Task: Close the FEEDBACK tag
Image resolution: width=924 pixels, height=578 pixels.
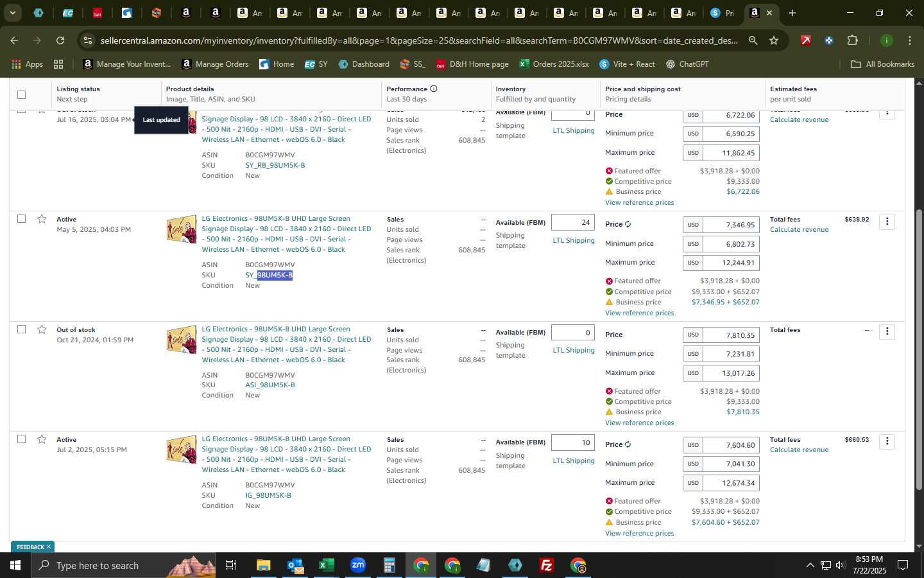Action: click(x=49, y=547)
